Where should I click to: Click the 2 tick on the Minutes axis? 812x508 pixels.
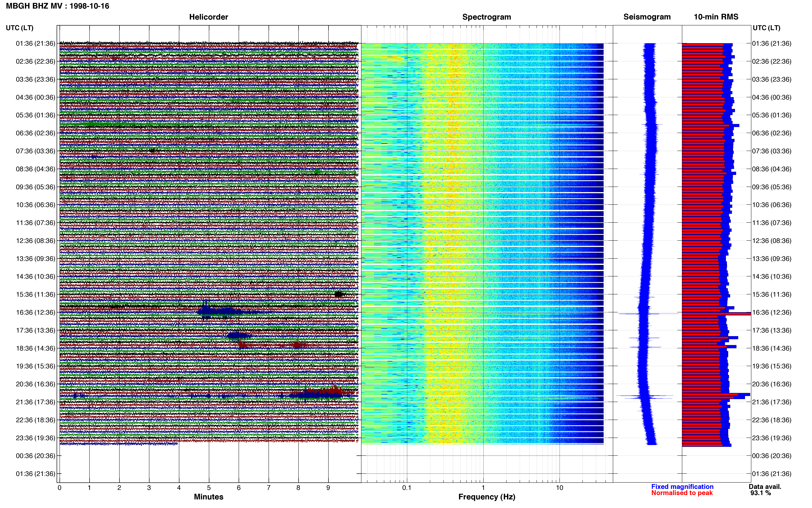(x=119, y=487)
